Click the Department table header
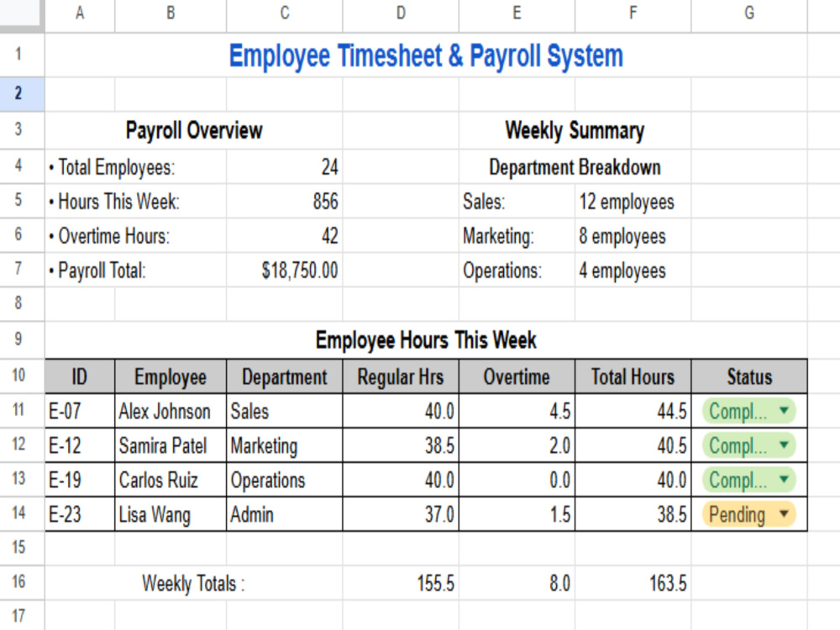The width and height of the screenshot is (840, 630). 285,376
